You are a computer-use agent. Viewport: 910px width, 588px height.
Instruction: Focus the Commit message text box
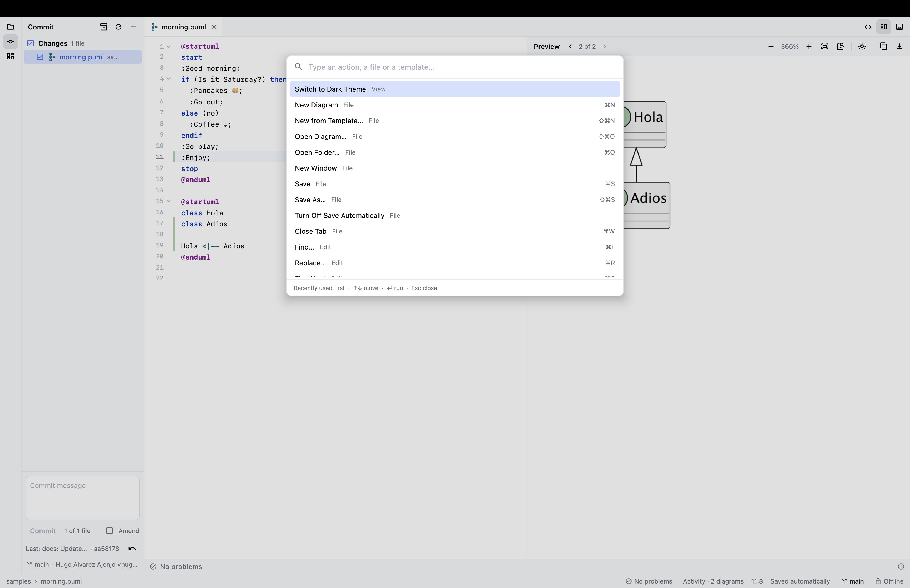click(82, 497)
